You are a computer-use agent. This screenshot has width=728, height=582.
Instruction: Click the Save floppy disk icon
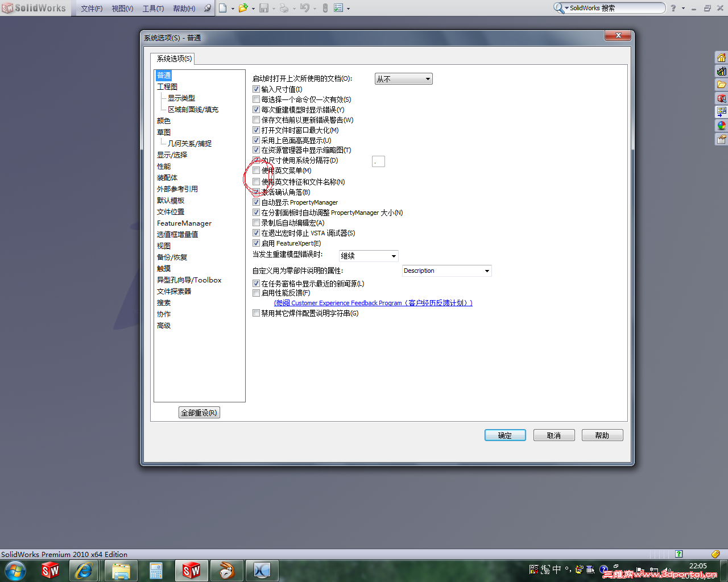click(264, 8)
